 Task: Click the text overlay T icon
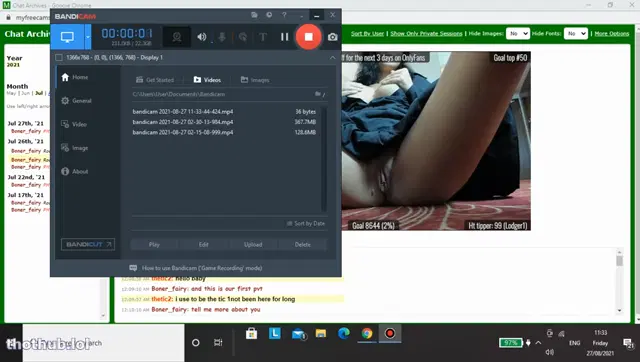click(x=263, y=37)
